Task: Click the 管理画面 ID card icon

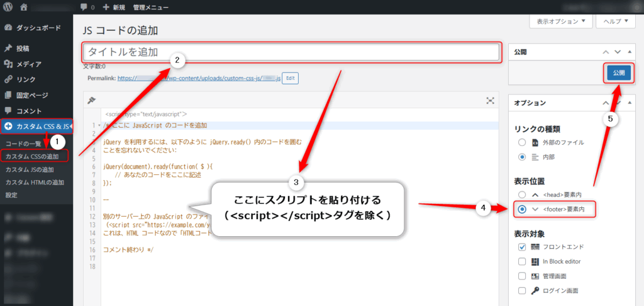Action: [x=535, y=276]
